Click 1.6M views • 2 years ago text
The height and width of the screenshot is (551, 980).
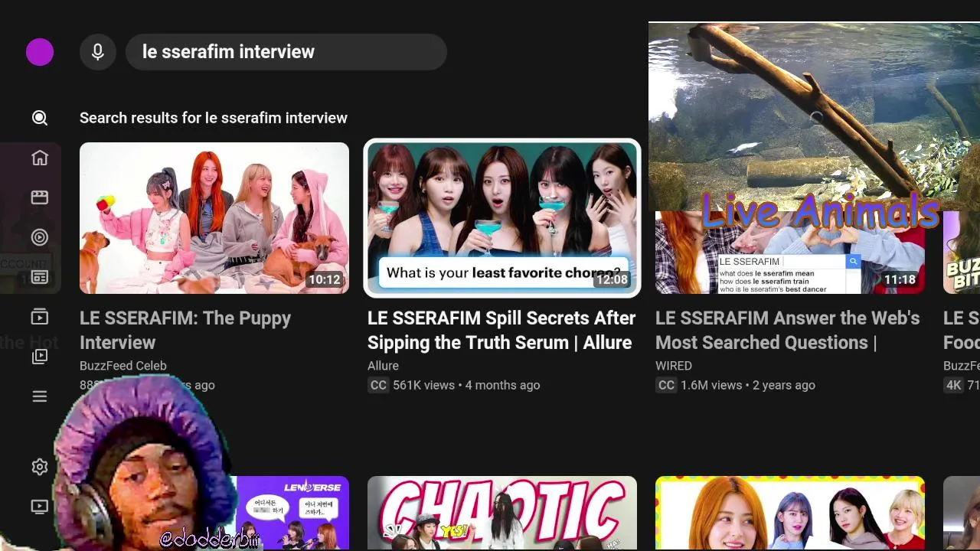748,385
